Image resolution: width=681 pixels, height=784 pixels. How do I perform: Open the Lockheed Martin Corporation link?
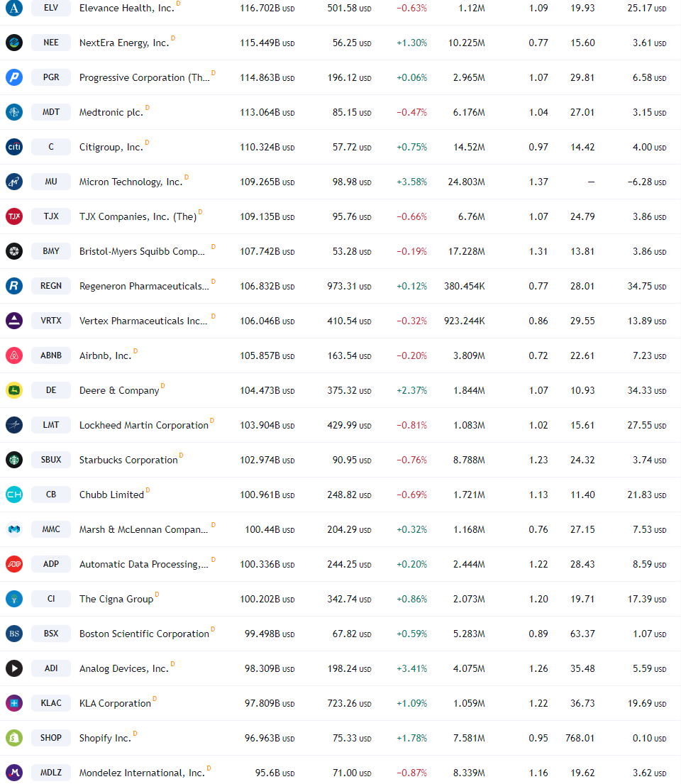click(x=143, y=425)
